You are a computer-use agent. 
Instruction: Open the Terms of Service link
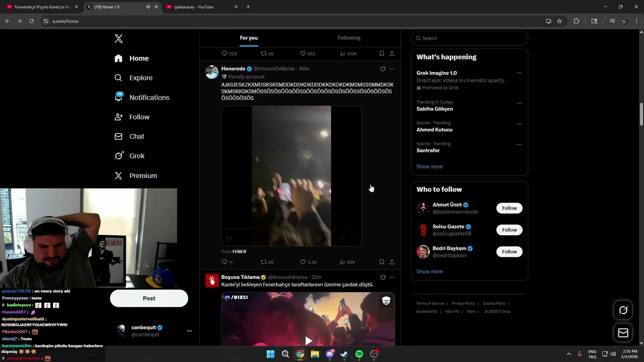pos(430,304)
